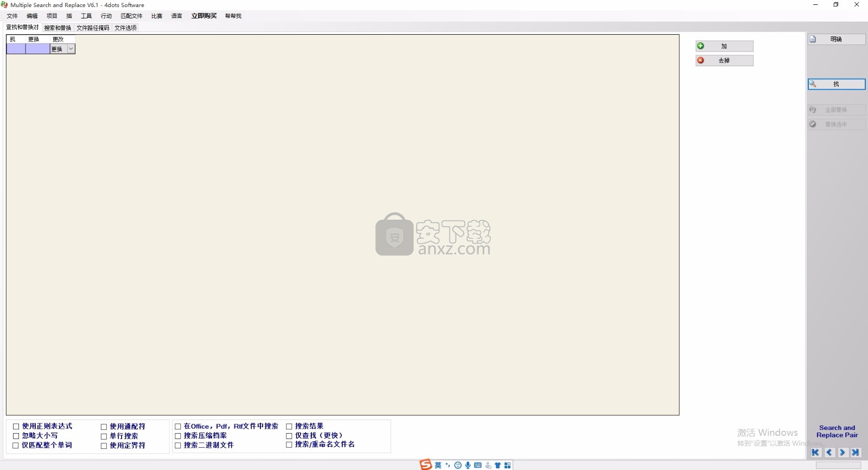868x470 pixels.
Task: Open the 立即购买 (Buy Now) menu
Action: coord(204,16)
